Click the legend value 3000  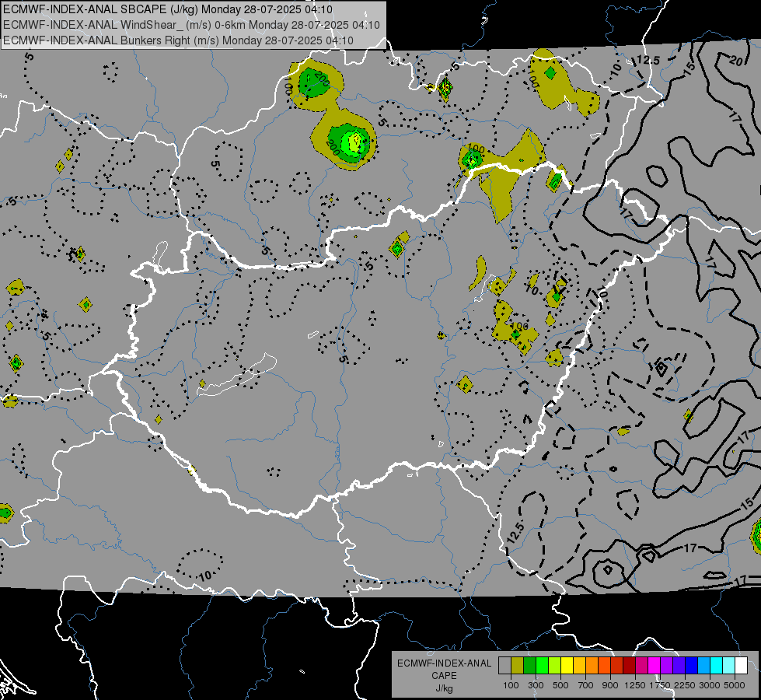710,685
